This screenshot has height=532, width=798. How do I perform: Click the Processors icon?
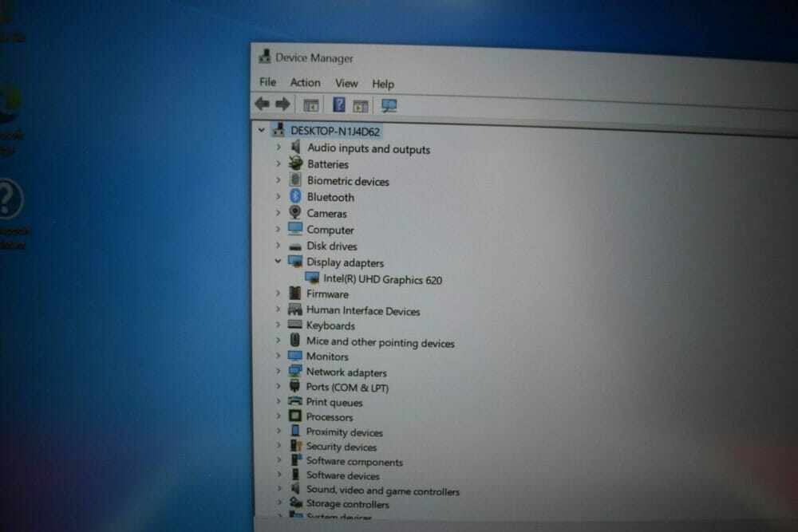pos(295,416)
